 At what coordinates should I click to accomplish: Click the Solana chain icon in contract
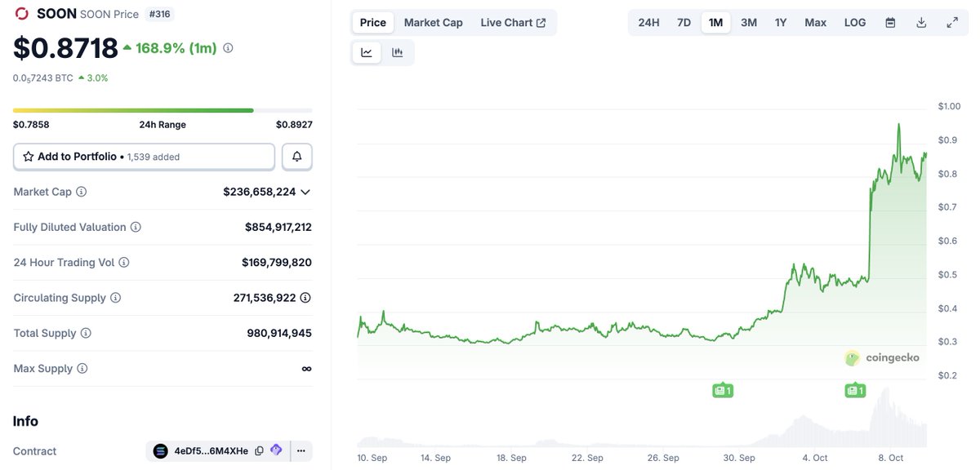(161, 451)
